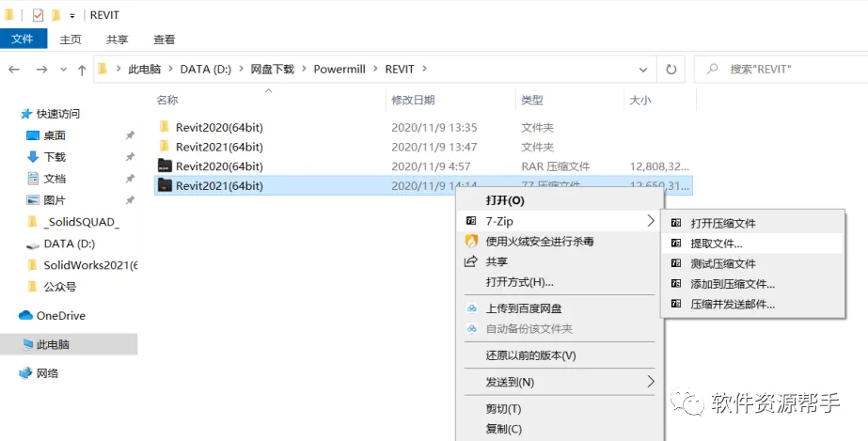Expand the 发送到(N) submenu
The image size is (868, 441).
click(x=560, y=383)
